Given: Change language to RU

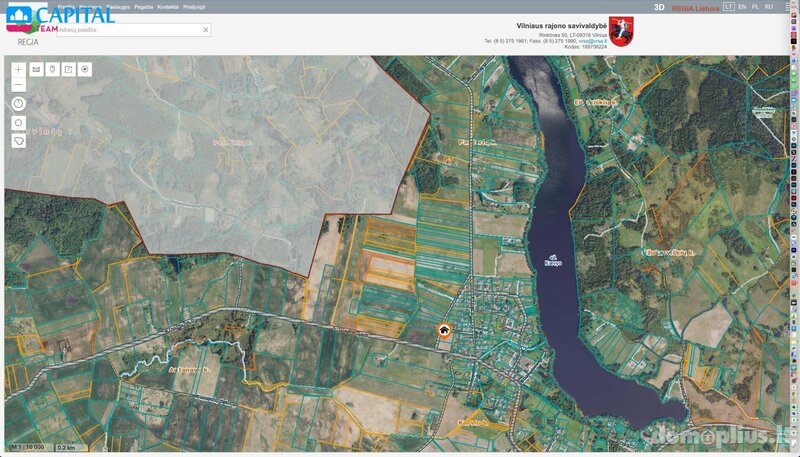Looking at the screenshot, I should pos(769,7).
